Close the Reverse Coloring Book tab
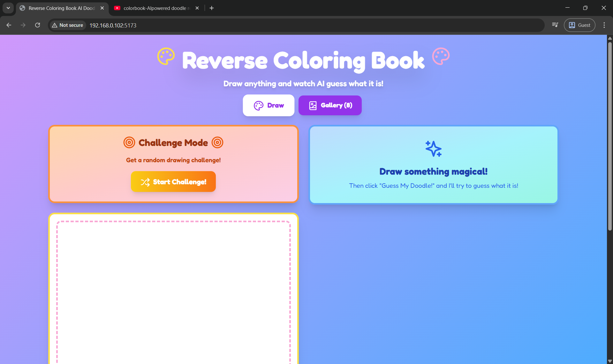This screenshot has height=364, width=613. tap(102, 8)
